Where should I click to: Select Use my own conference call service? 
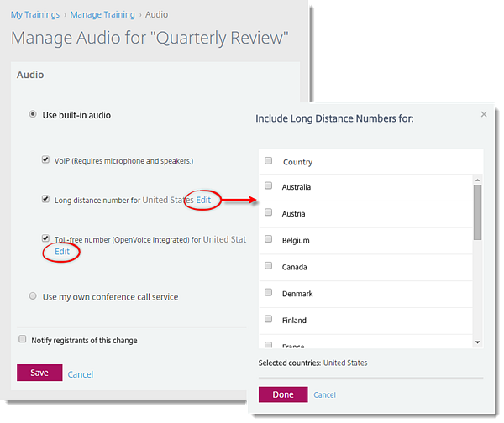point(33,296)
